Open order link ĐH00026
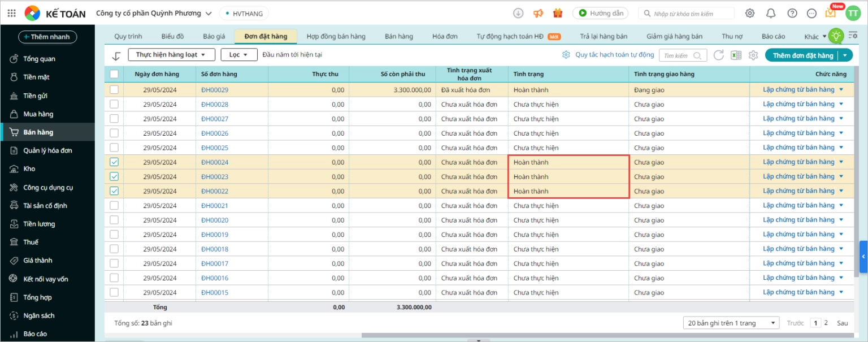This screenshot has width=868, height=342. (x=215, y=133)
